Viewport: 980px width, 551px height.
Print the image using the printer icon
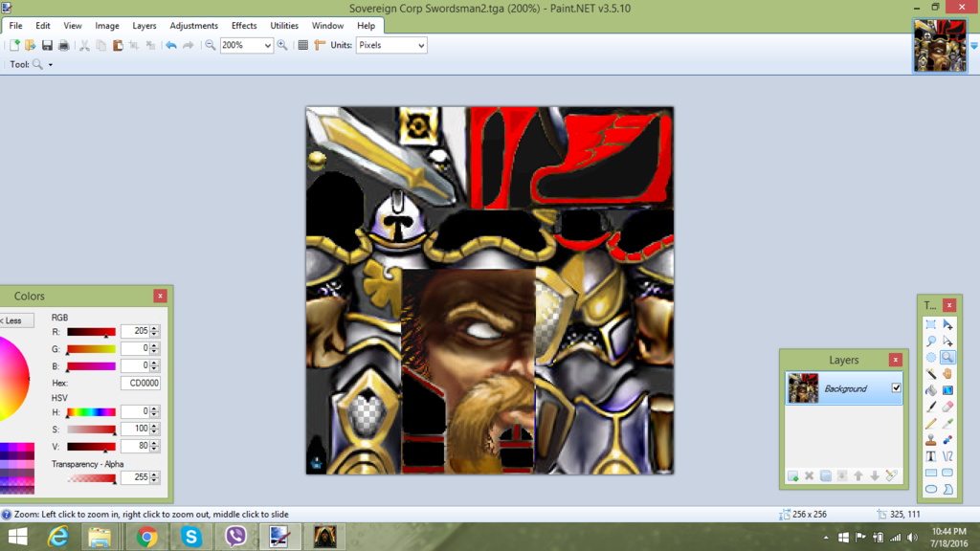64,45
